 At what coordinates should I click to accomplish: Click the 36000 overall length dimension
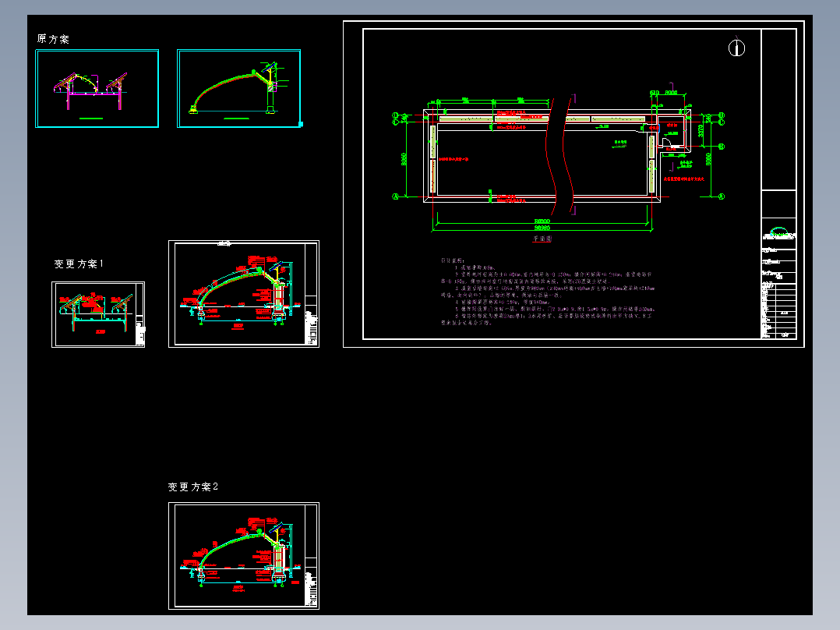(x=542, y=221)
